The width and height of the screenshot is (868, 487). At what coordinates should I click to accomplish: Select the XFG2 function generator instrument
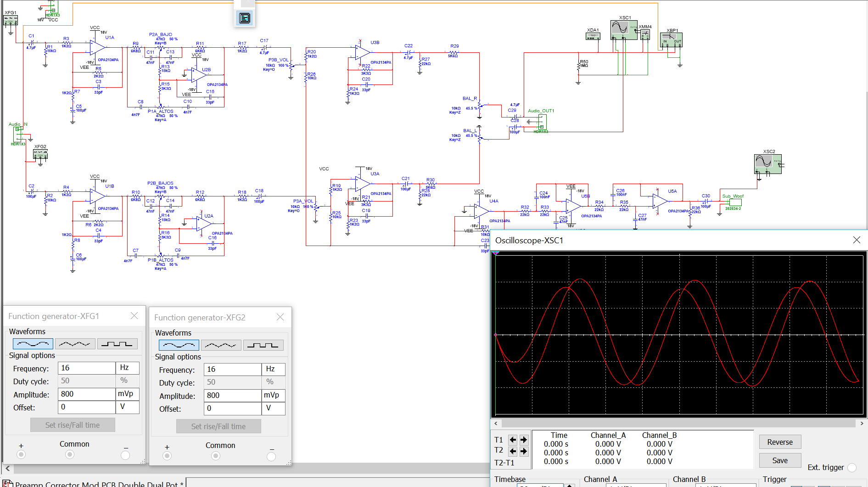click(40, 154)
